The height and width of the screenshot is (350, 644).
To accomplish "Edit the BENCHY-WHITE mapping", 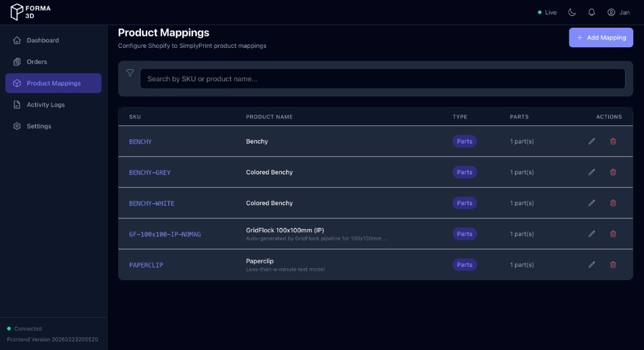I will tap(591, 203).
